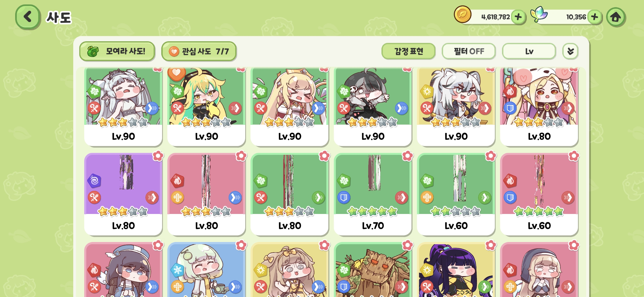Click the 감정 표현 button
Screen dimensions: 644x297
pyautogui.click(x=408, y=51)
